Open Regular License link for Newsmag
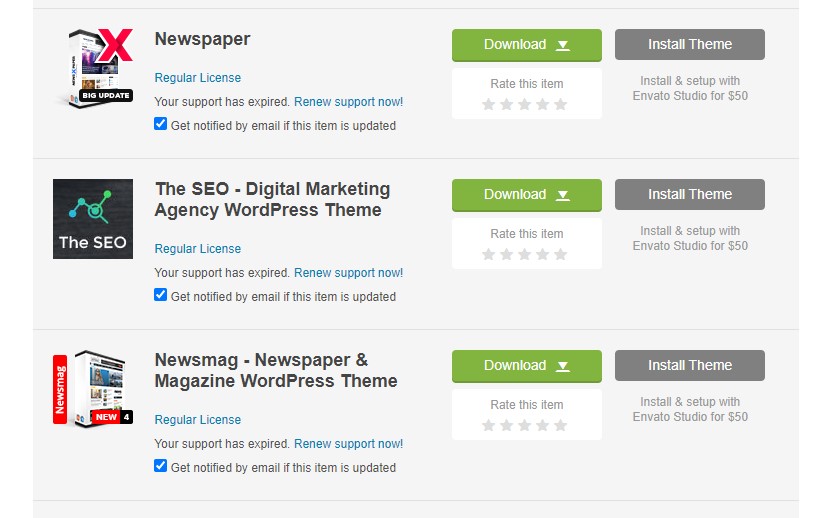The height and width of the screenshot is (518, 813). (198, 419)
